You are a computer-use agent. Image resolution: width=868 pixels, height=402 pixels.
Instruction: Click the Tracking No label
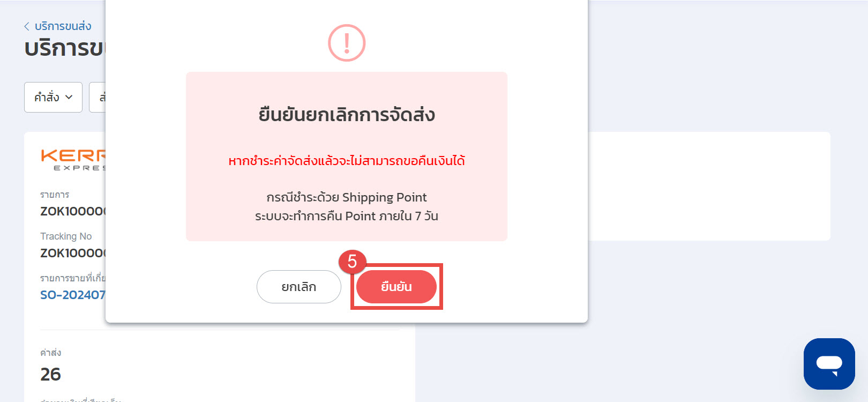pyautogui.click(x=66, y=236)
